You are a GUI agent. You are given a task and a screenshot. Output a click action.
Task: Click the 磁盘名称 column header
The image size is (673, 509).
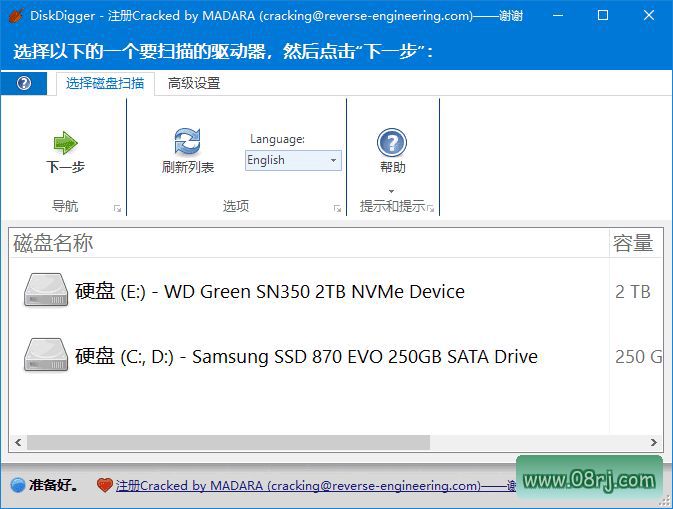[x=309, y=243]
